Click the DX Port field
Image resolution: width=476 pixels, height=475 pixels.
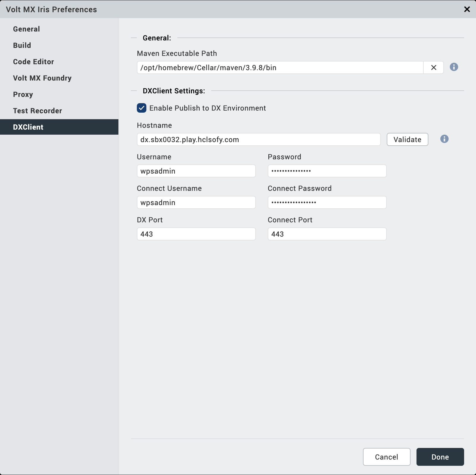click(x=196, y=234)
